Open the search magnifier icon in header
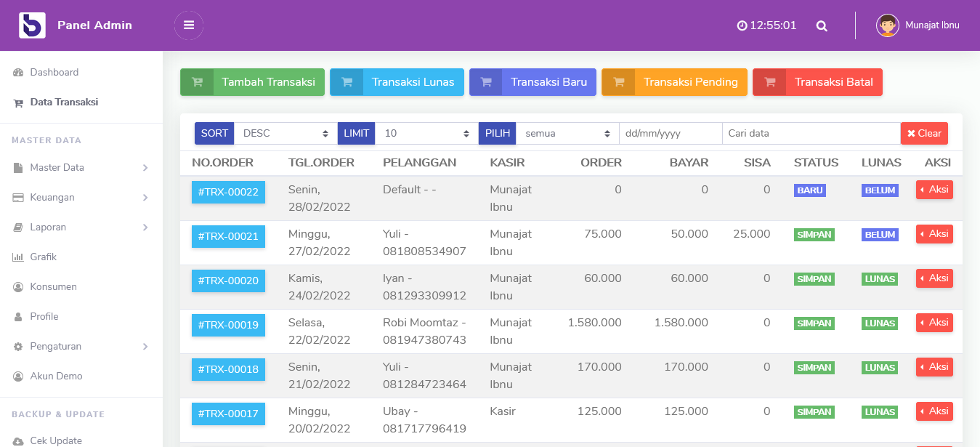Viewport: 980px width, 447px height. click(x=822, y=26)
